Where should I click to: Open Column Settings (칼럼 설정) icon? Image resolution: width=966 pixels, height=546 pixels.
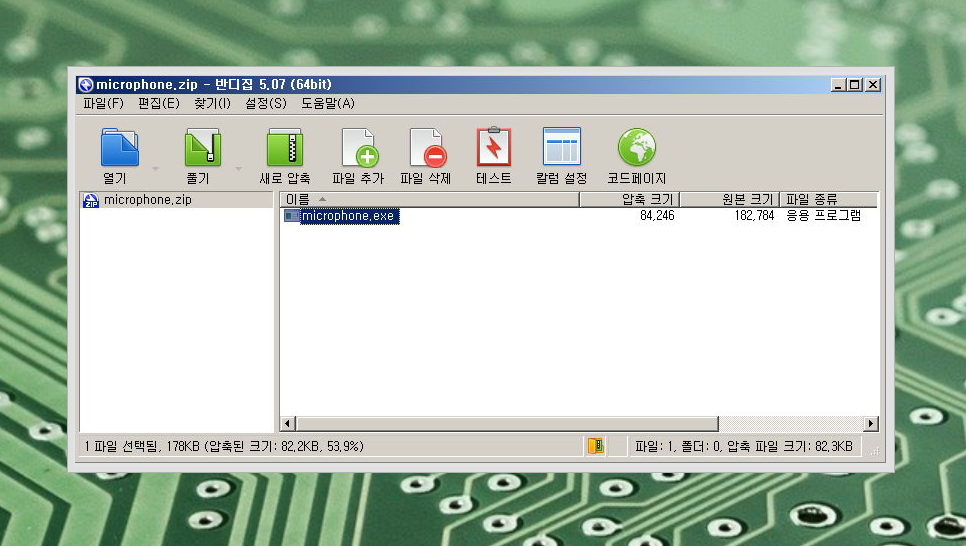[561, 146]
